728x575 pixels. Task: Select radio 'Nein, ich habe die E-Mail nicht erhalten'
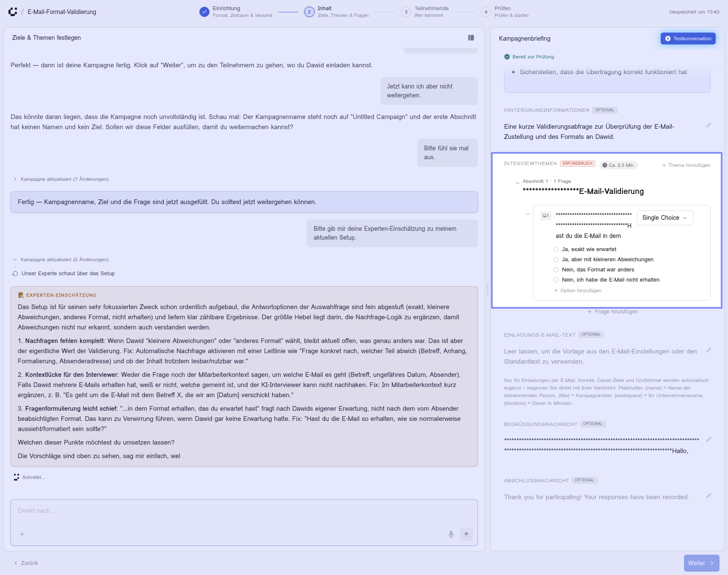556,280
